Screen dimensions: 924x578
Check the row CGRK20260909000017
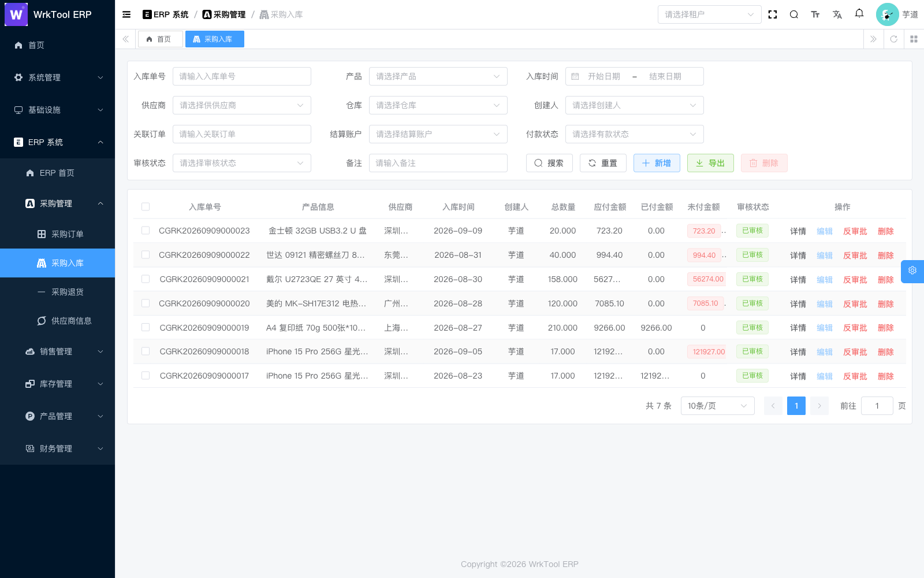click(146, 376)
